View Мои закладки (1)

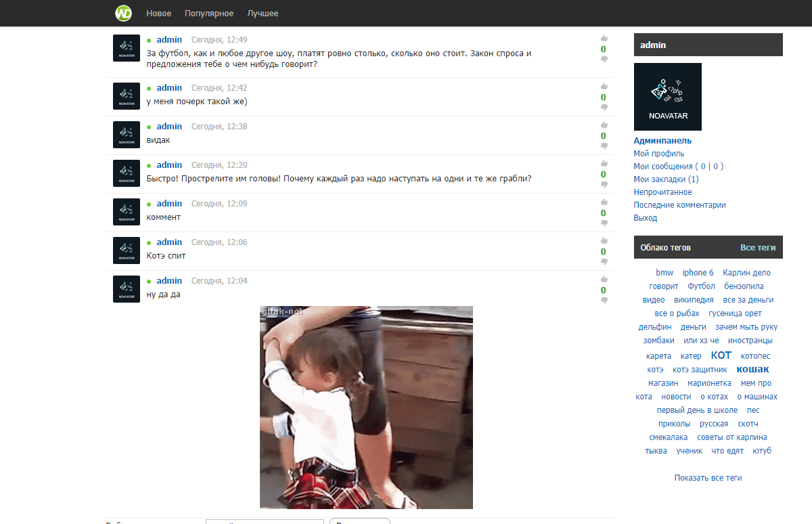click(667, 179)
